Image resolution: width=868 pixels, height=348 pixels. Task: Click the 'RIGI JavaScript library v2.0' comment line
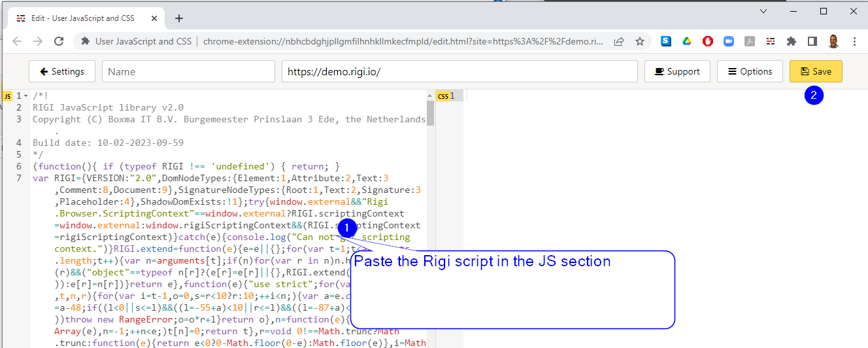pos(108,107)
